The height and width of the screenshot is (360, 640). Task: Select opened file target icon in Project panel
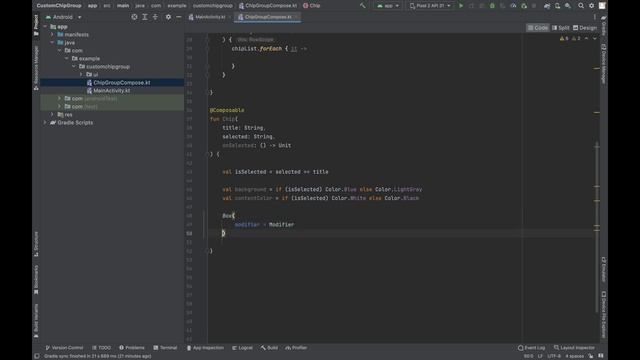pyautogui.click(x=134, y=17)
